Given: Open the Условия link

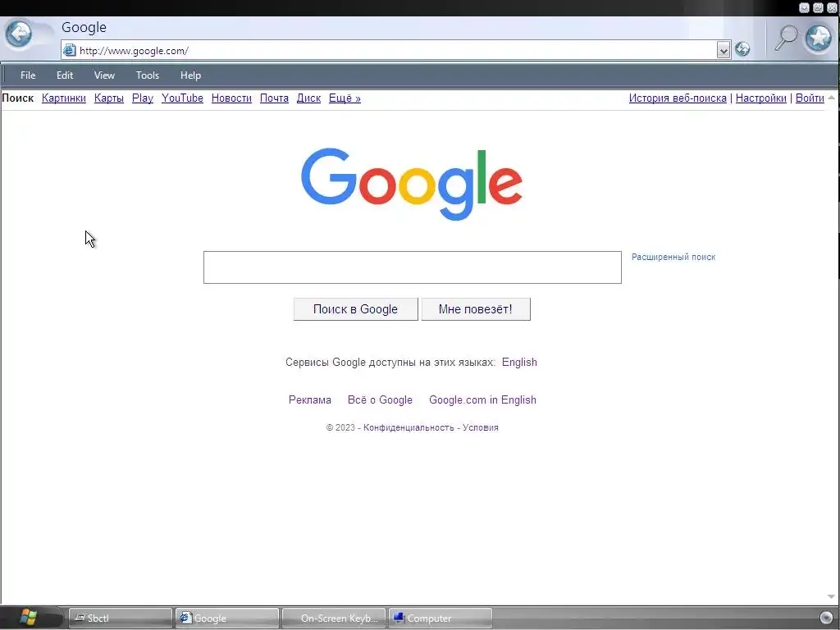Looking at the screenshot, I should point(481,427).
